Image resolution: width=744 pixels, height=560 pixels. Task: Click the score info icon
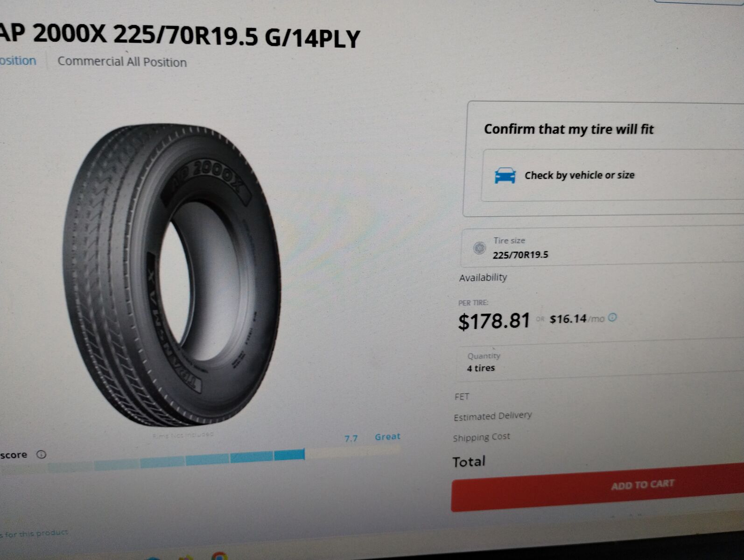(41, 455)
